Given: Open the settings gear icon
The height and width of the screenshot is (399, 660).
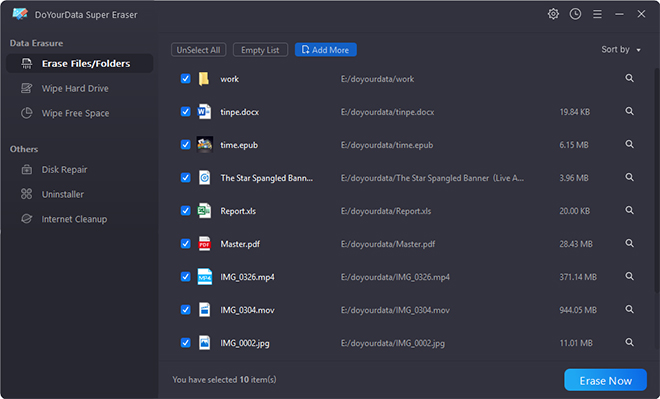Looking at the screenshot, I should pos(553,14).
